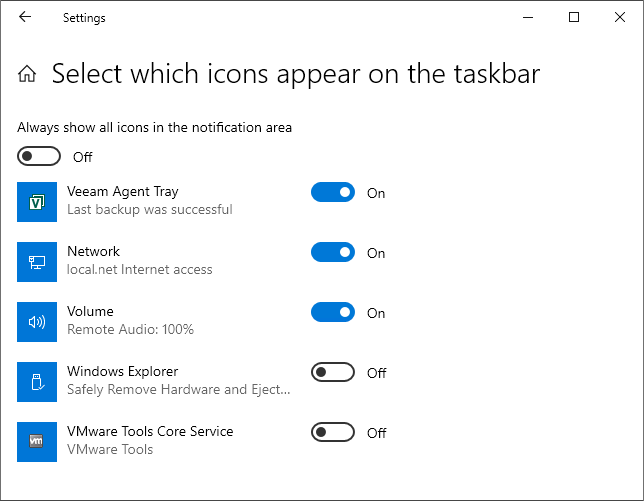Click the Veeam Agent Tray label
Image resolution: width=644 pixels, height=501 pixels.
[x=122, y=191]
